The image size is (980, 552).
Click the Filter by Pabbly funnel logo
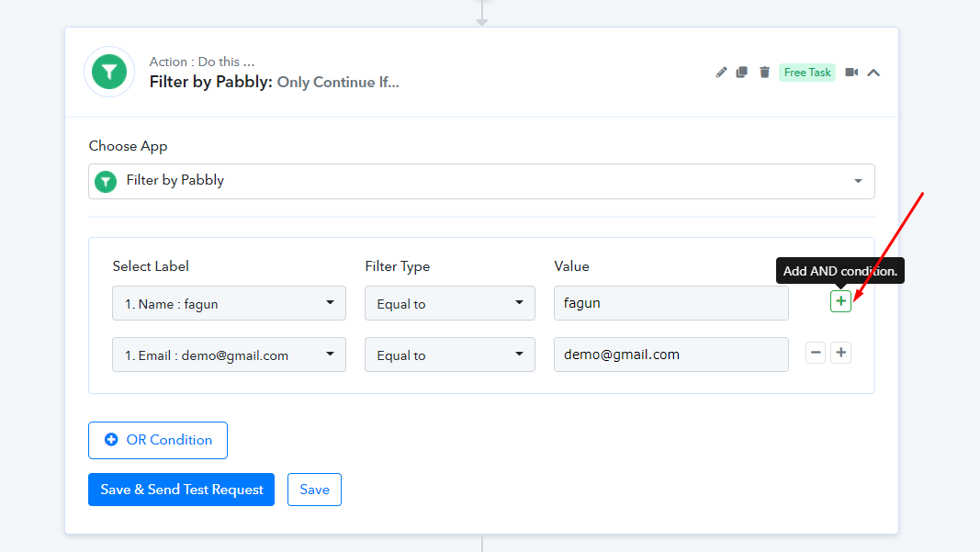tap(109, 72)
